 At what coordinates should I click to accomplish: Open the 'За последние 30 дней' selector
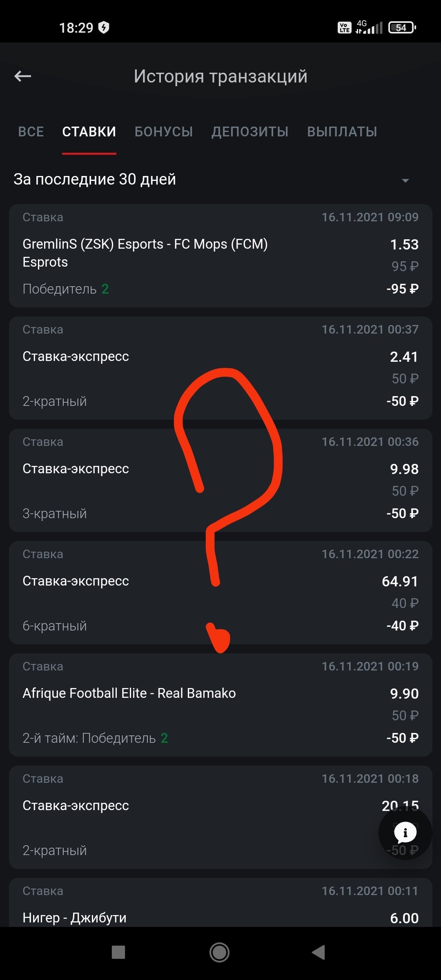pyautogui.click(x=95, y=179)
